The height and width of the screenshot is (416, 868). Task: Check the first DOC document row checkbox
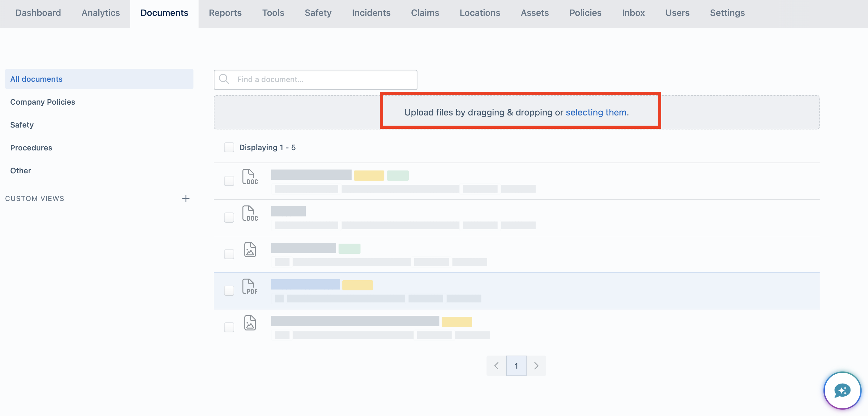point(229,181)
